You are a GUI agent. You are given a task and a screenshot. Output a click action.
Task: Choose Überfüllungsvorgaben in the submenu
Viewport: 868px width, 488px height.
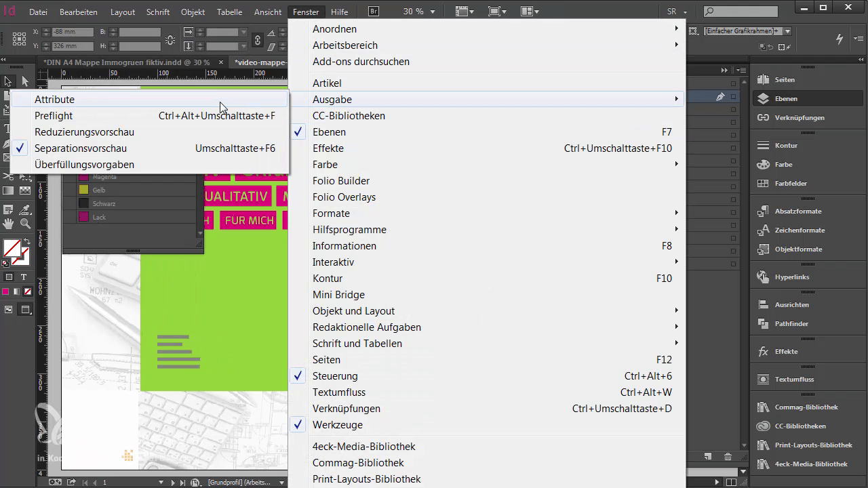151,165
